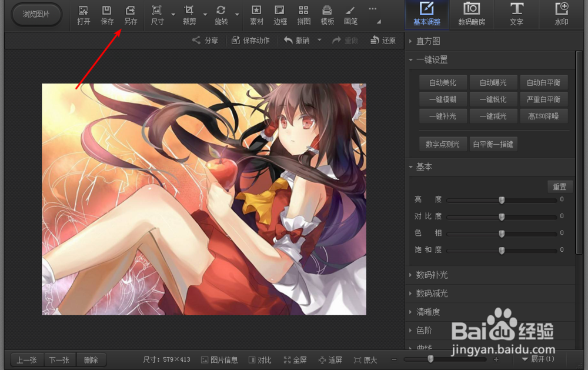This screenshot has height=370, width=588.
Task: Select the 尺寸 resize tool
Action: [x=157, y=15]
